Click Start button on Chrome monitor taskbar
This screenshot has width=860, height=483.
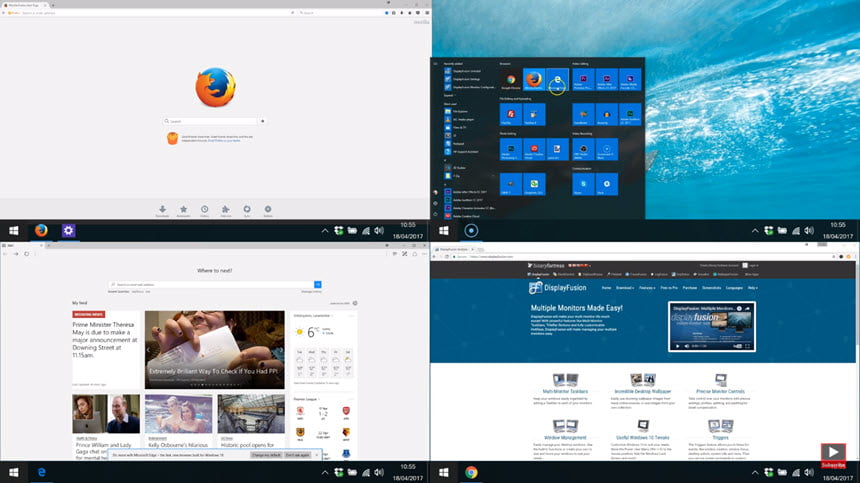pos(444,472)
